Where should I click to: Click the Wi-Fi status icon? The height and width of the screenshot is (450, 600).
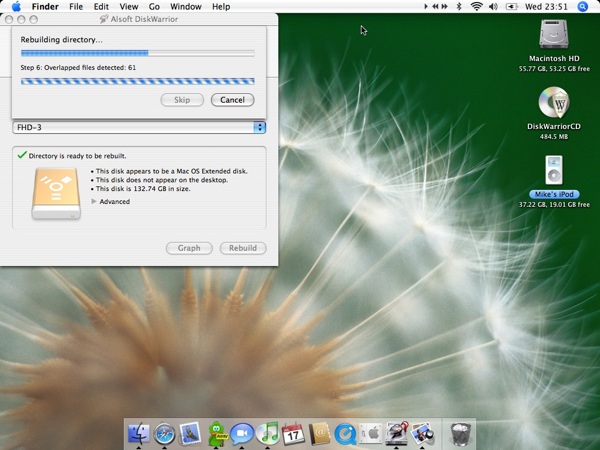477,7
